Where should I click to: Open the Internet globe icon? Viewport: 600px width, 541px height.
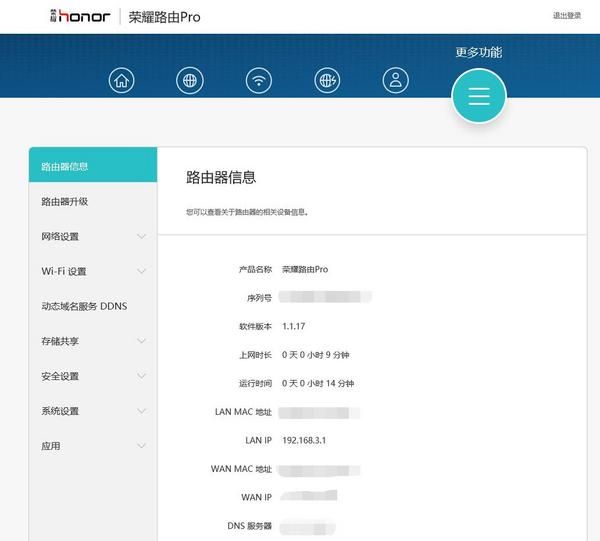pos(190,80)
